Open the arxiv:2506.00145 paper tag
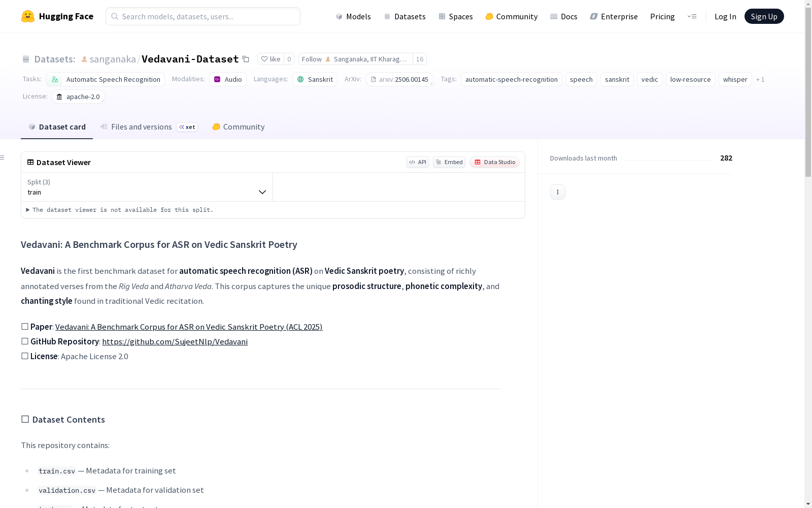Image resolution: width=812 pixels, height=508 pixels. coord(399,79)
